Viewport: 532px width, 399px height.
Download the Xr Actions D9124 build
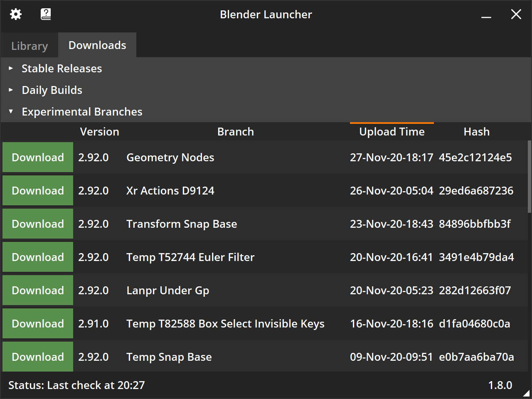(38, 190)
